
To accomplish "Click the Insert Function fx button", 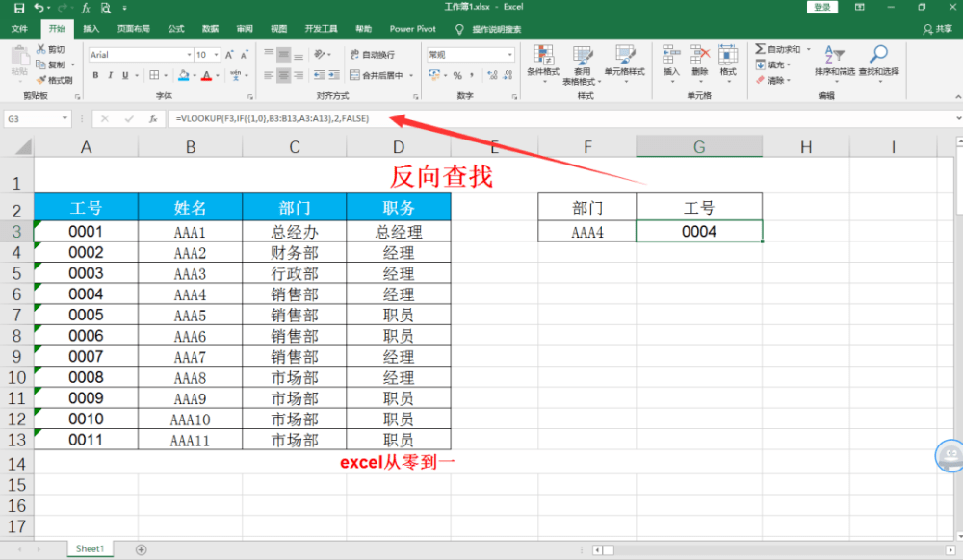I will (x=153, y=119).
